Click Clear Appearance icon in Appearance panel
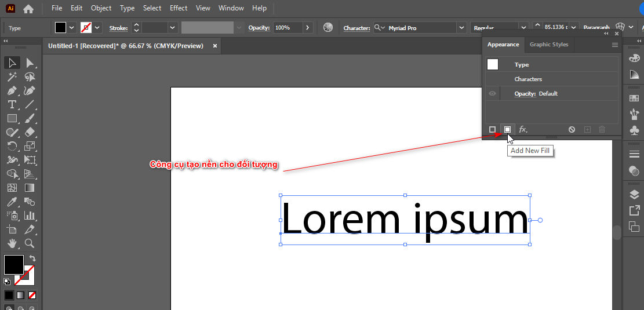This screenshot has width=644, height=310. click(x=572, y=129)
